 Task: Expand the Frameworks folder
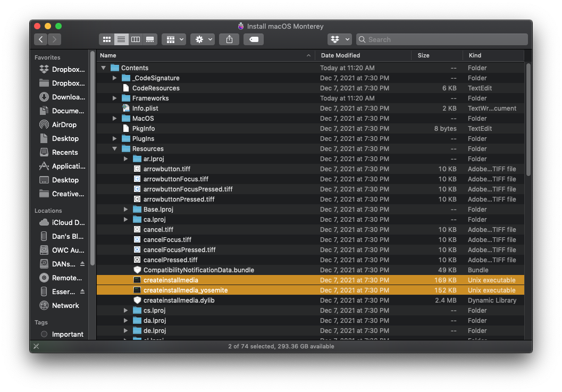click(115, 98)
